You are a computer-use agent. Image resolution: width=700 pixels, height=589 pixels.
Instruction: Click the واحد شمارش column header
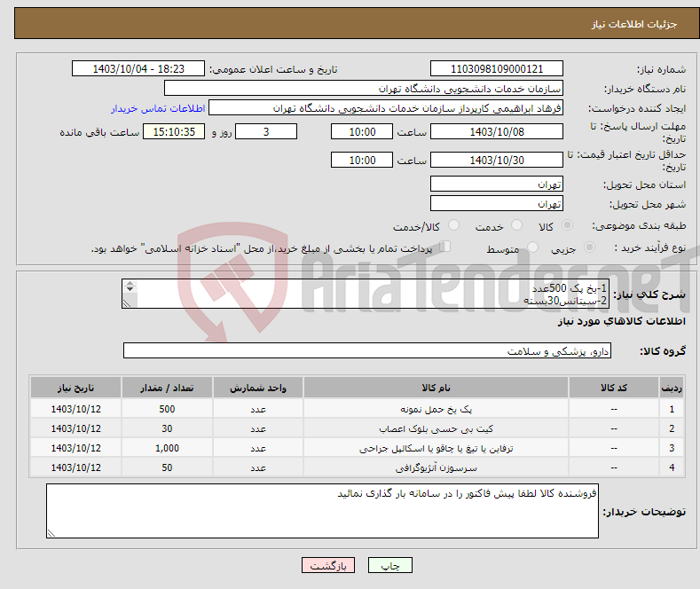(x=258, y=388)
